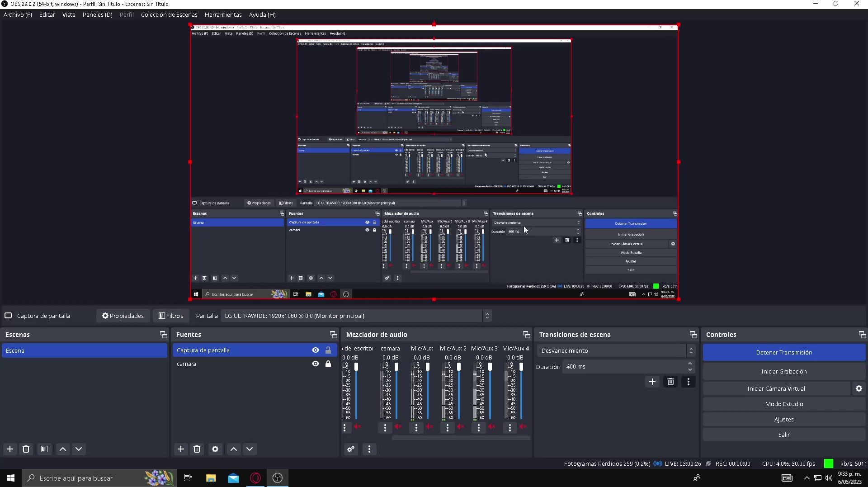The image size is (868, 487).
Task: Add a new source with plus icon in Fuentes
Action: (181, 449)
